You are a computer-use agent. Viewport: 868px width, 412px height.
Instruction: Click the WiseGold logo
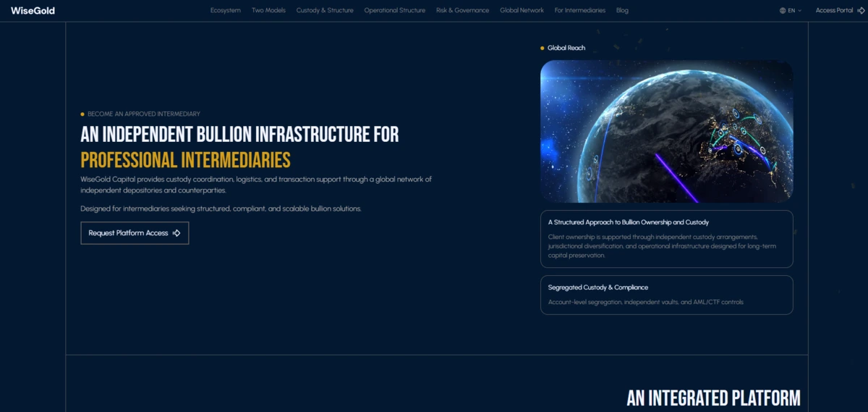pos(33,11)
